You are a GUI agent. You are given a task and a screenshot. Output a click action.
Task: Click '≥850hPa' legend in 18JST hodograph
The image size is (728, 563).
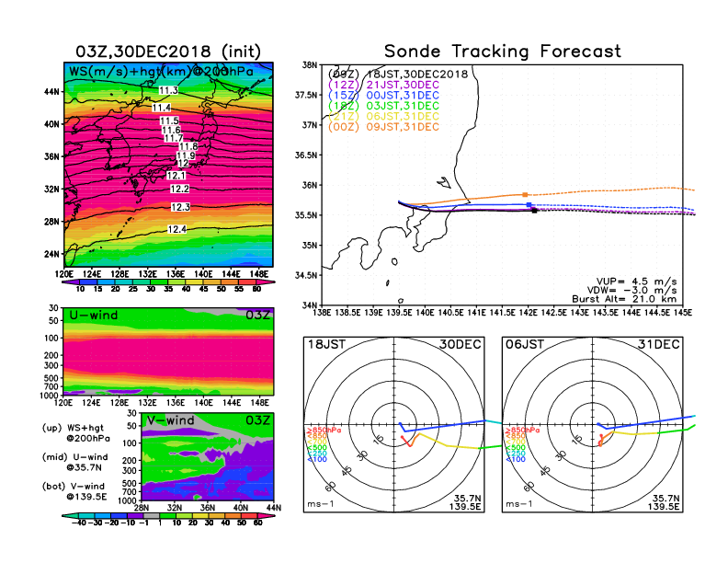click(324, 431)
